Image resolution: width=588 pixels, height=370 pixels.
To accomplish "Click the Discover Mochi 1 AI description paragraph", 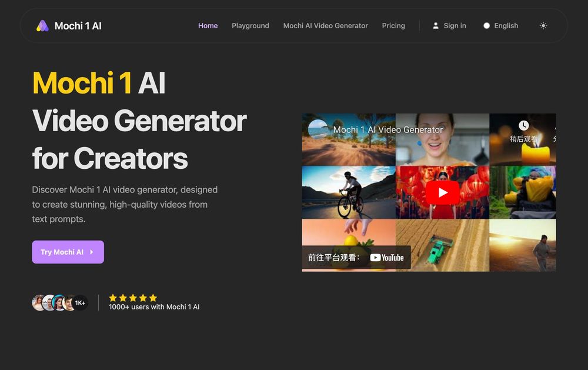I will click(x=125, y=205).
